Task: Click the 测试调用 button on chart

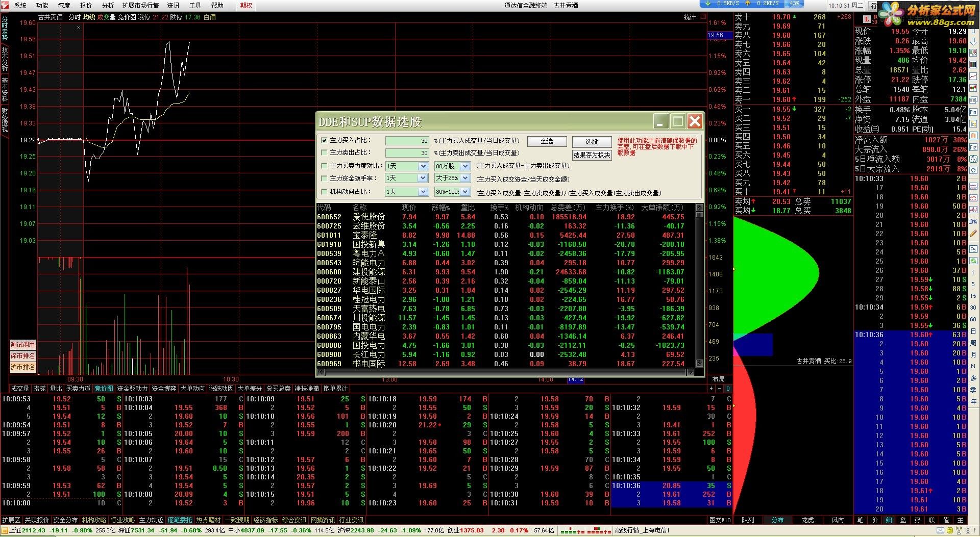Action: click(x=23, y=345)
